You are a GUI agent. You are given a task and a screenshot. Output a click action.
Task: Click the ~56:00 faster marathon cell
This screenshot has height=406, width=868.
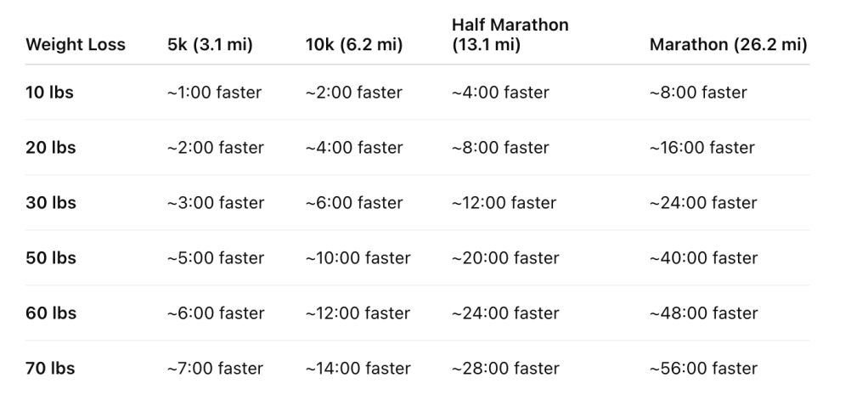pos(703,369)
